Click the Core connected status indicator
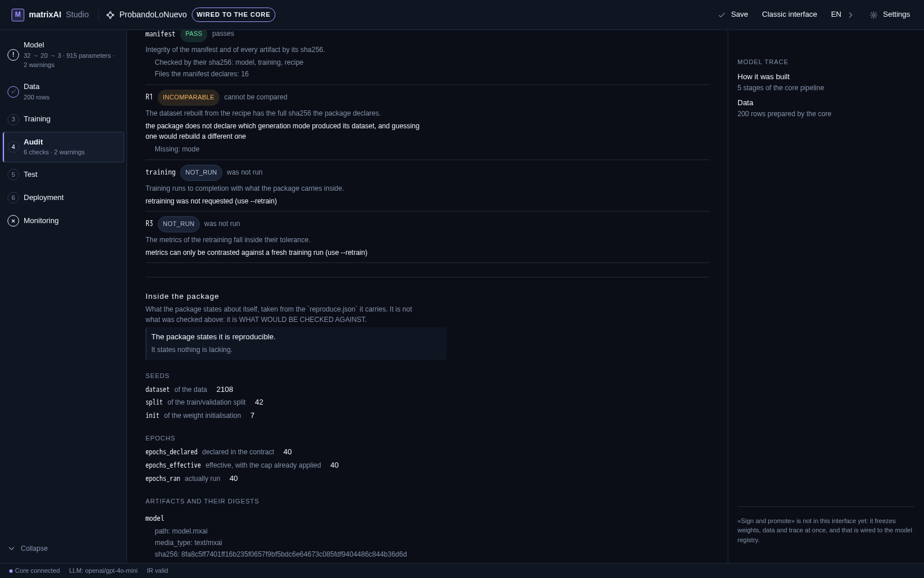 point(35,570)
